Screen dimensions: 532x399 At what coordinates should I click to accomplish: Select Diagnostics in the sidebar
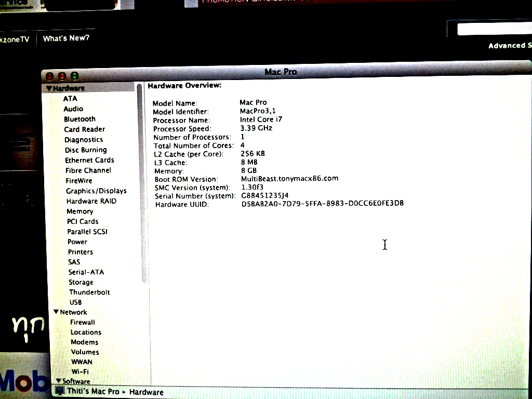click(x=84, y=140)
